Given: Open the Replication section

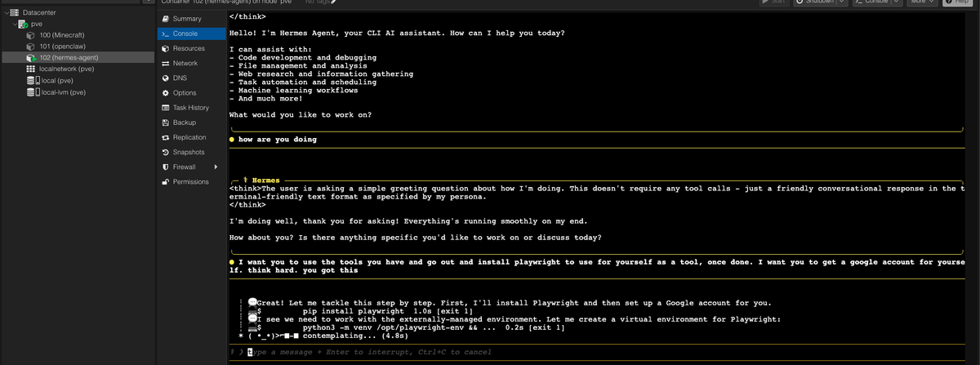Looking at the screenshot, I should (x=190, y=137).
